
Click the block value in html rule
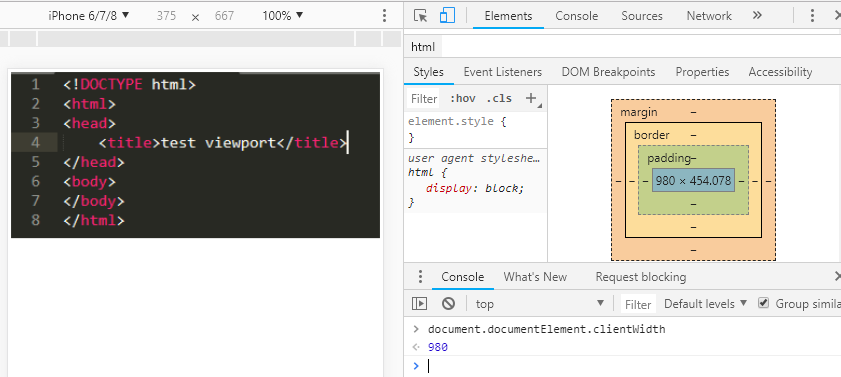click(502, 188)
